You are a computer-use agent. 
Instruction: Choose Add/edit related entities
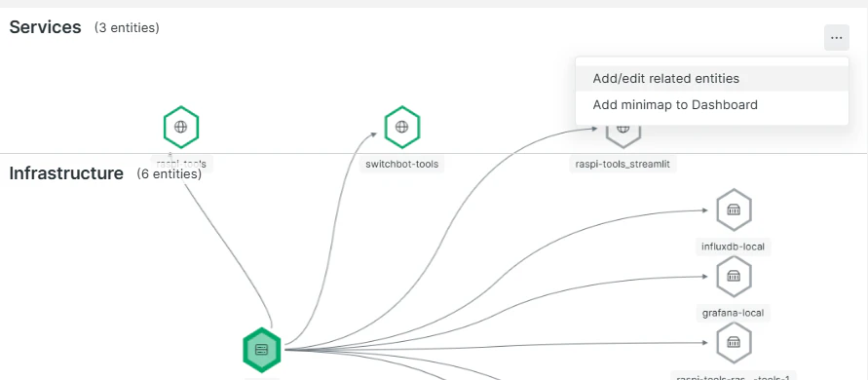pyautogui.click(x=712, y=79)
